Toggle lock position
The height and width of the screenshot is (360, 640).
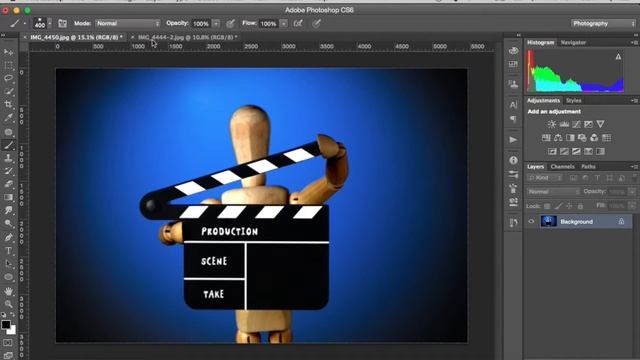[x=569, y=206]
